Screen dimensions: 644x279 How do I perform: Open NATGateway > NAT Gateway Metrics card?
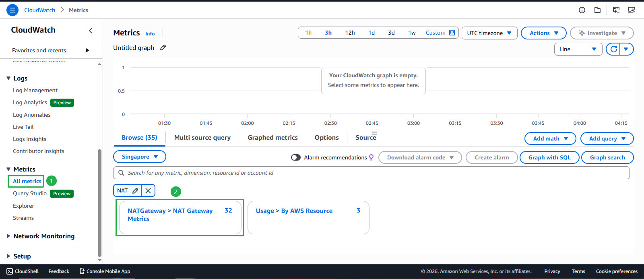point(180,218)
